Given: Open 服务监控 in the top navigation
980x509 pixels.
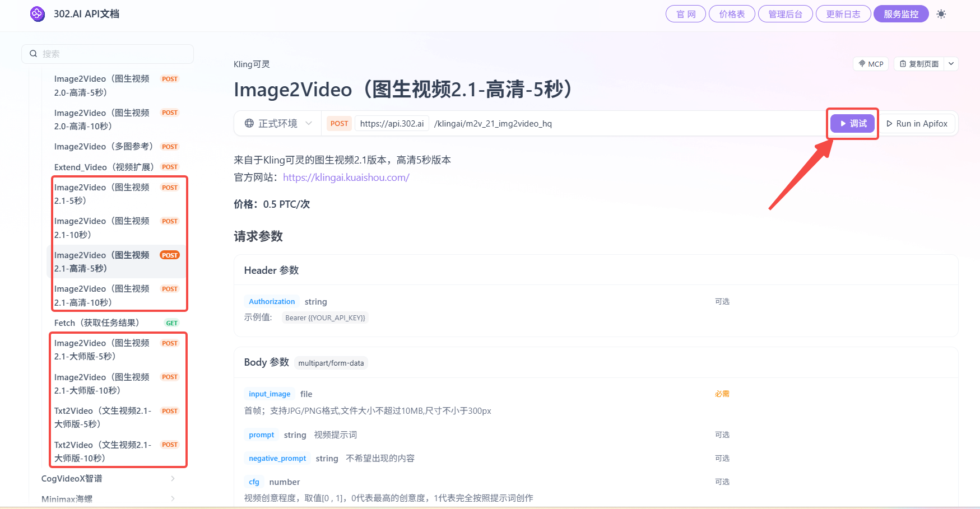Looking at the screenshot, I should click(x=901, y=14).
